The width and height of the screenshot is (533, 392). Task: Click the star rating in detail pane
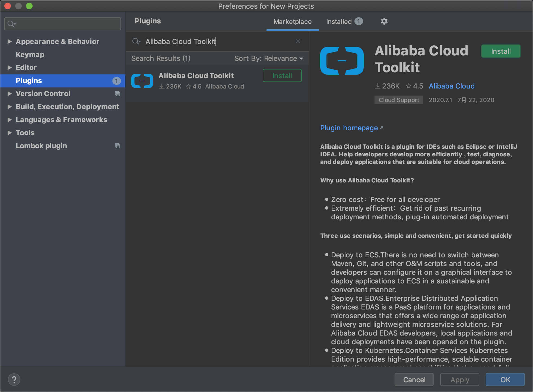(x=414, y=86)
